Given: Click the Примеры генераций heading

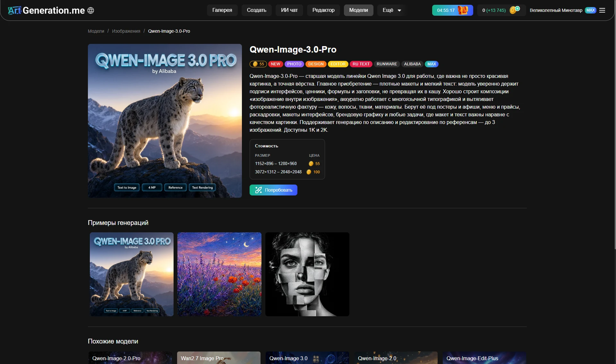Looking at the screenshot, I should [x=118, y=223].
